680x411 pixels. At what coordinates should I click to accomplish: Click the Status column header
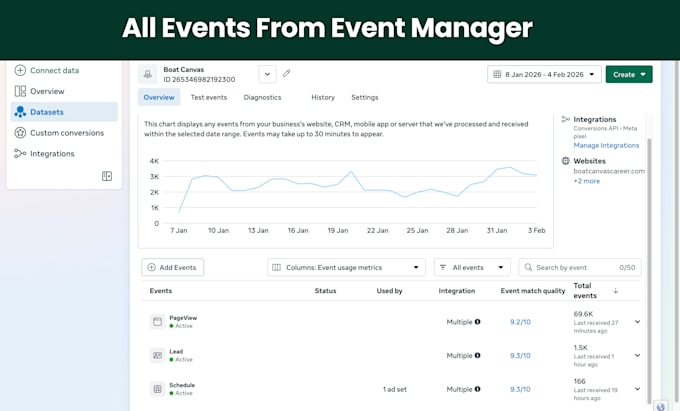click(x=325, y=291)
